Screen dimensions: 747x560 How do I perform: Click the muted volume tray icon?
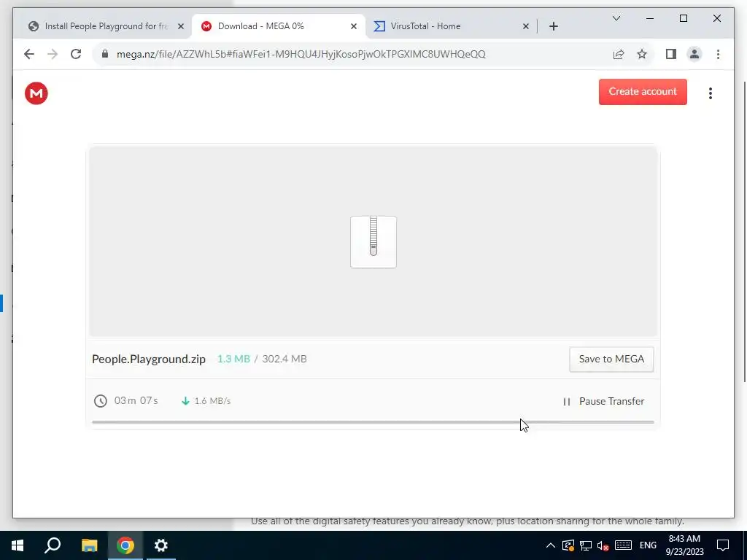tap(603, 545)
